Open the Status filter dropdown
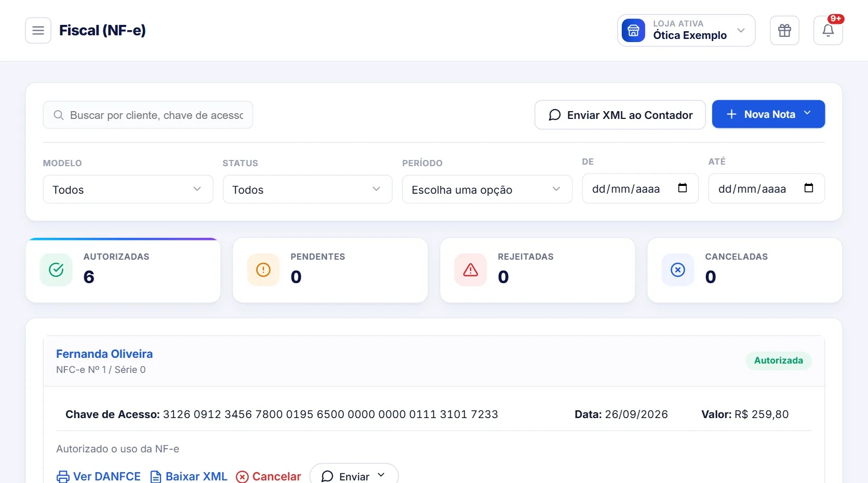Image resolution: width=868 pixels, height=483 pixels. 308,190
